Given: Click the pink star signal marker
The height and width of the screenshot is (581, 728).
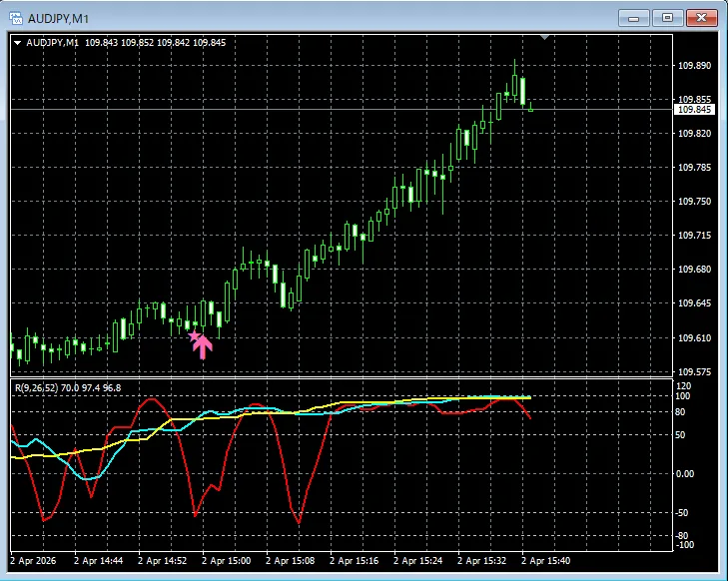Looking at the screenshot, I should [194, 335].
